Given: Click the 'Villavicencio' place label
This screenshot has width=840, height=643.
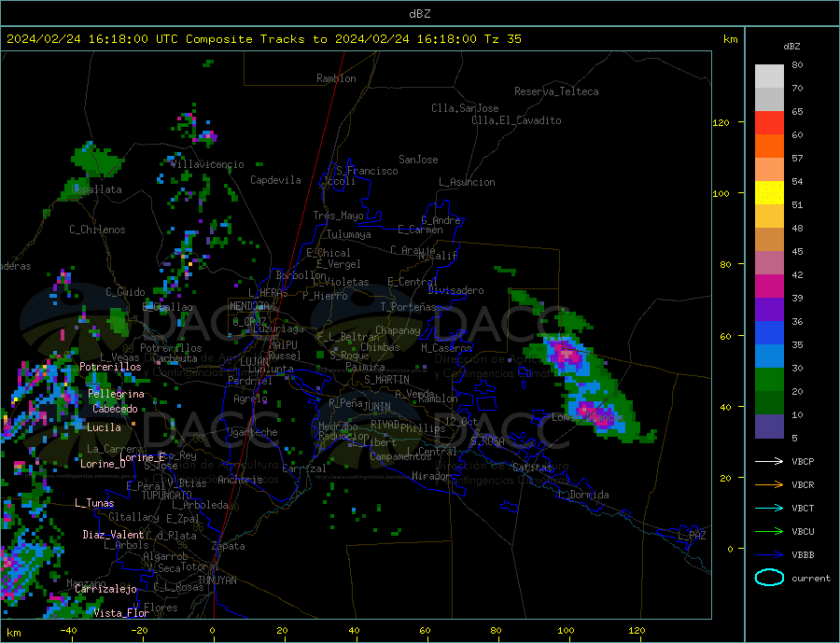Looking at the screenshot, I should (x=208, y=164).
